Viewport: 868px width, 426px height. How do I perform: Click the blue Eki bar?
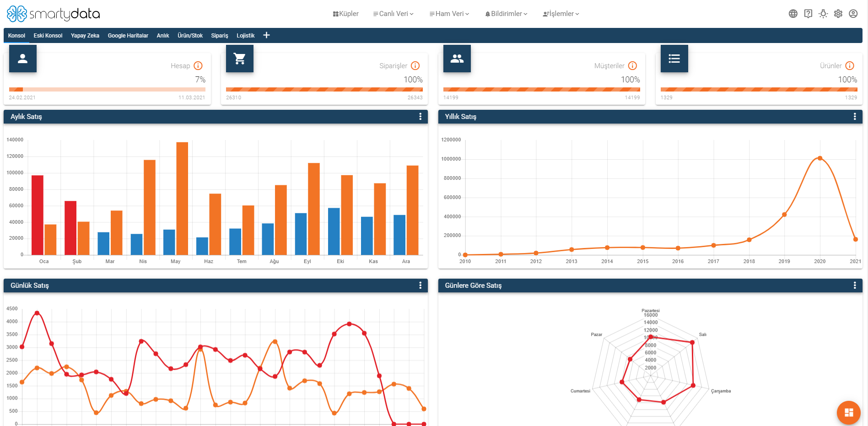point(334,232)
